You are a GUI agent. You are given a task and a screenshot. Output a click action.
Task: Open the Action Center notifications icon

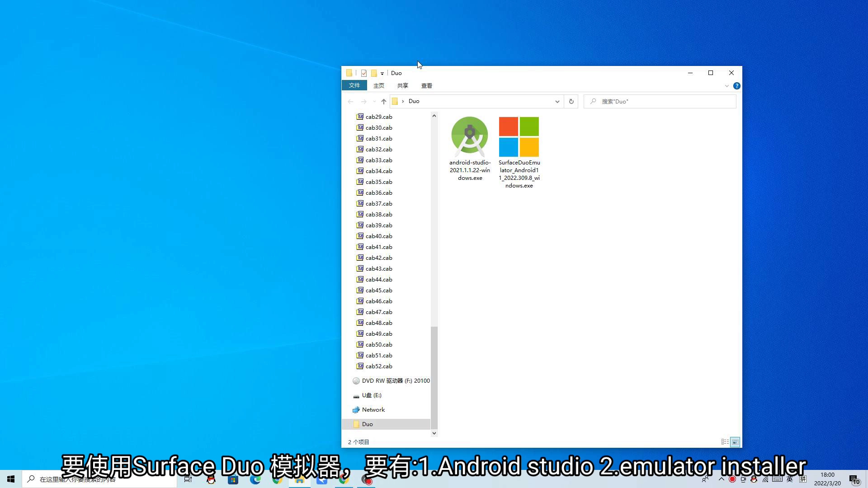(x=854, y=480)
